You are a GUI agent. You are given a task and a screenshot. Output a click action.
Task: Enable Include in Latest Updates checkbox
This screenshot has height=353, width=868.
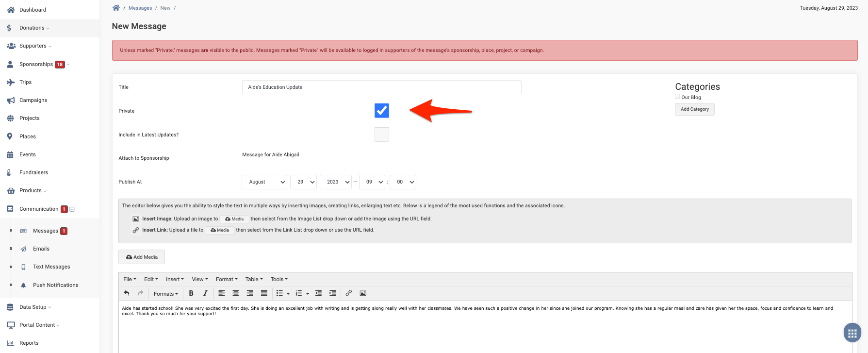click(x=382, y=134)
